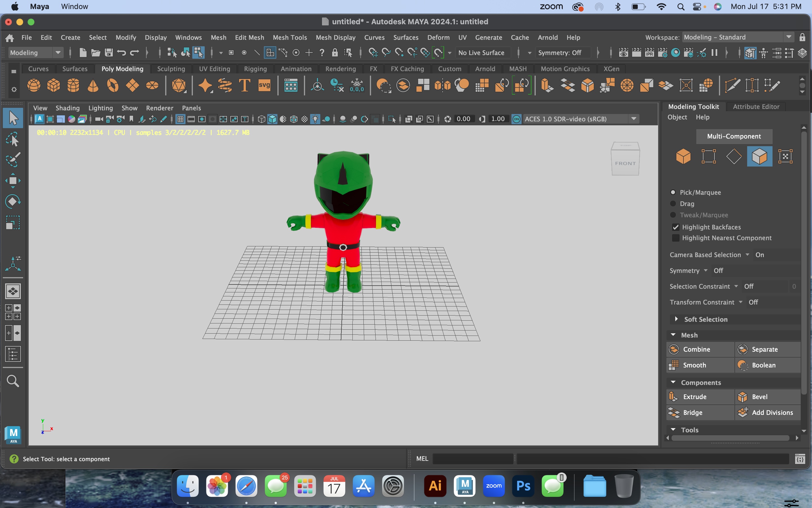Open Selection Constraint dropdown
This screenshot has height=508, width=812.
tap(736, 286)
